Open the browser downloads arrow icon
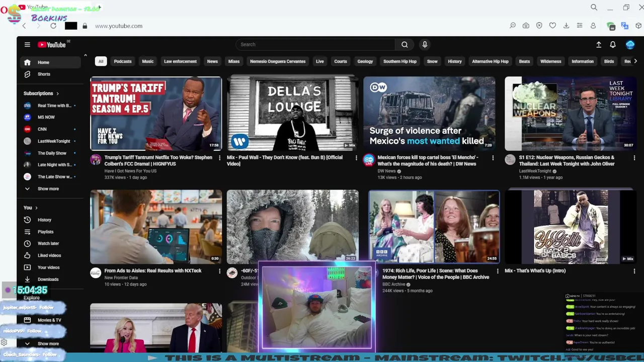 [x=566, y=26]
